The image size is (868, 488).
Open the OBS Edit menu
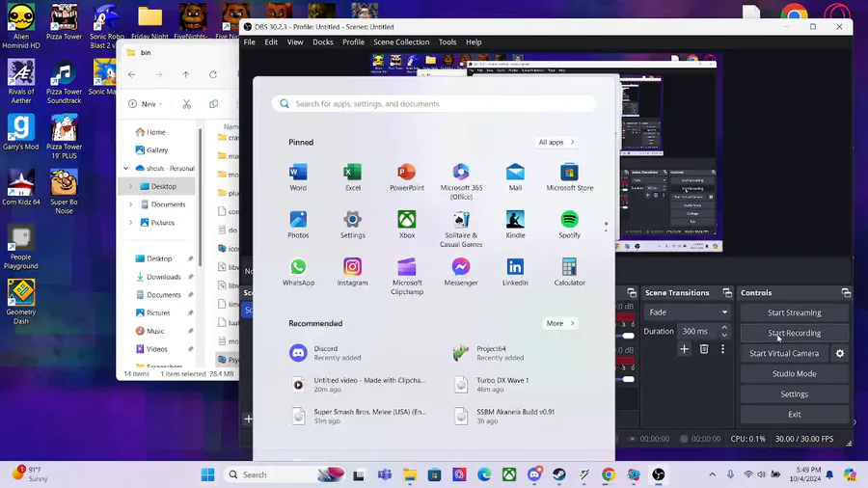(271, 42)
